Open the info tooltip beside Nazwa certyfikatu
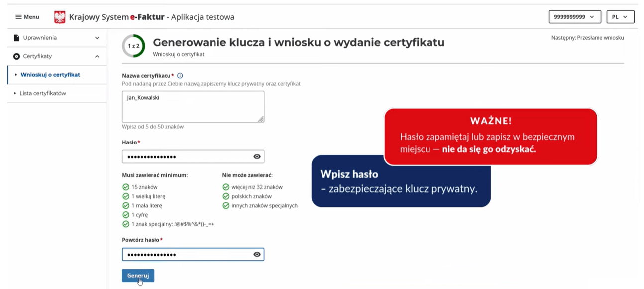 180,76
